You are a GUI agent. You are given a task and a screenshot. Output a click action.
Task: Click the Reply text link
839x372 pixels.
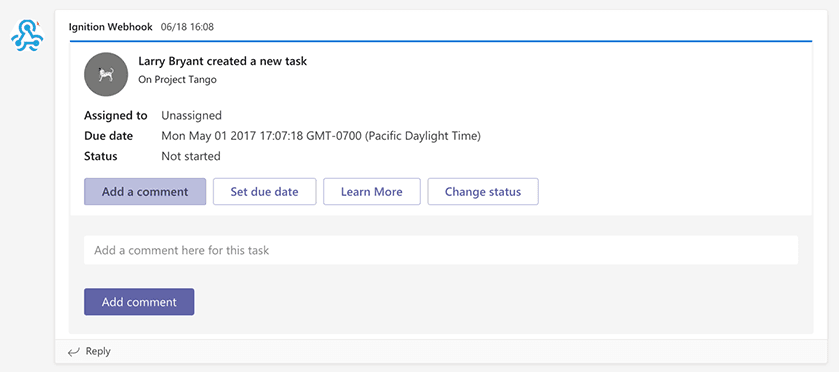(98, 352)
